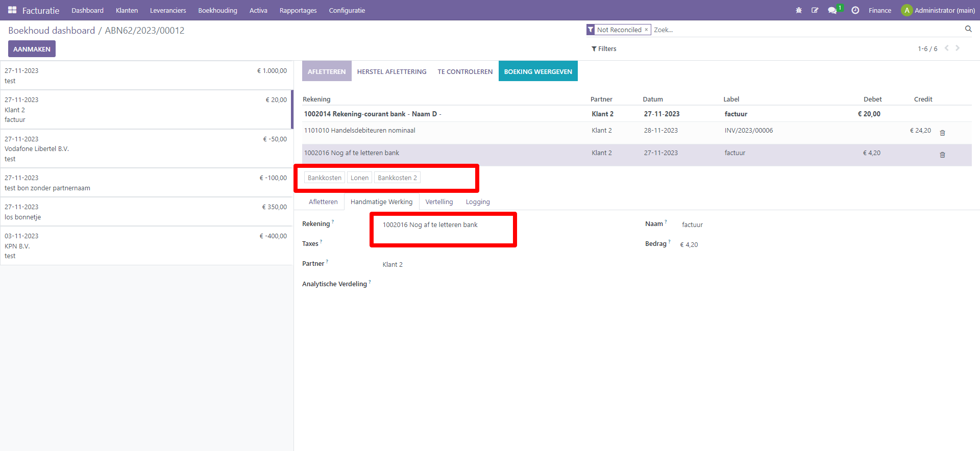Delete the Handelsdebiteuren nominaal line
Viewport: 980px width, 451px height.
point(942,133)
